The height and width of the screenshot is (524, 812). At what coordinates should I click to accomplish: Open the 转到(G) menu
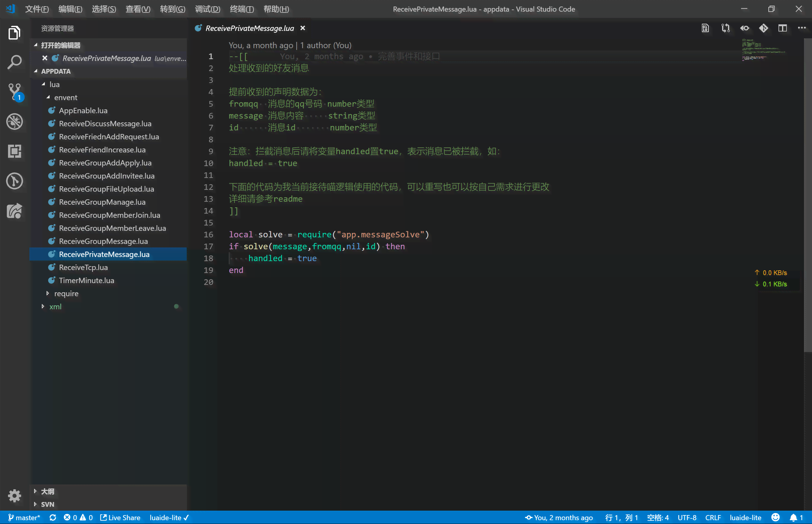click(173, 9)
